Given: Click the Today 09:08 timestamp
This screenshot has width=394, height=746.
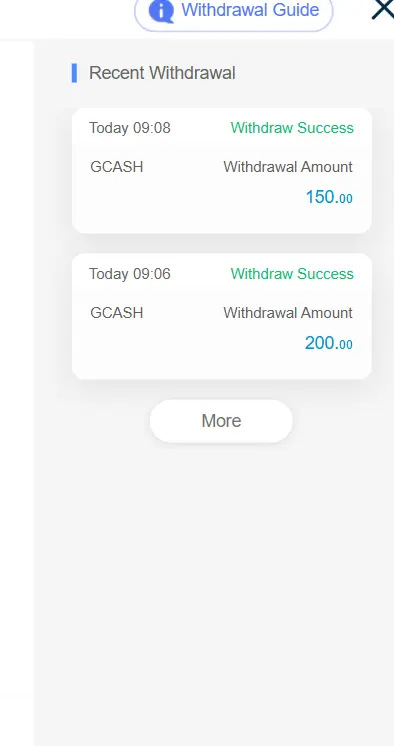Looking at the screenshot, I should [129, 128].
